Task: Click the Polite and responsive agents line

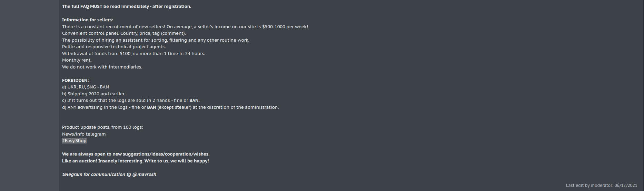Action: (114, 47)
